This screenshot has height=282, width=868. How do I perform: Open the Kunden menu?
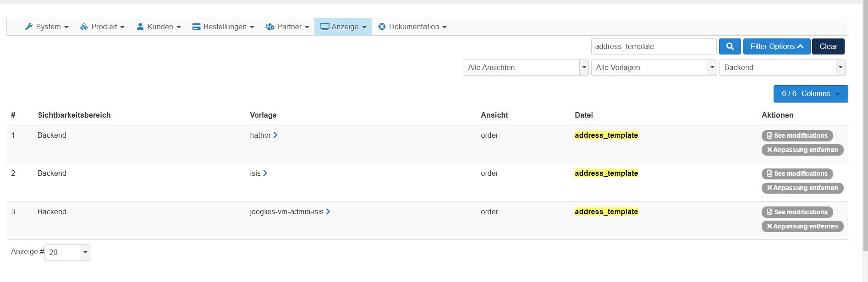159,27
